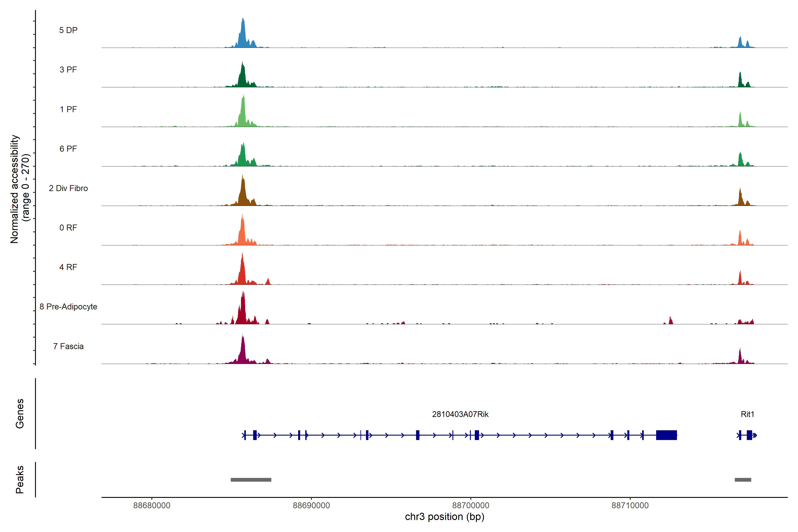Click the 7 Fascia track label
This screenshot has height=532, width=798.
click(68, 346)
